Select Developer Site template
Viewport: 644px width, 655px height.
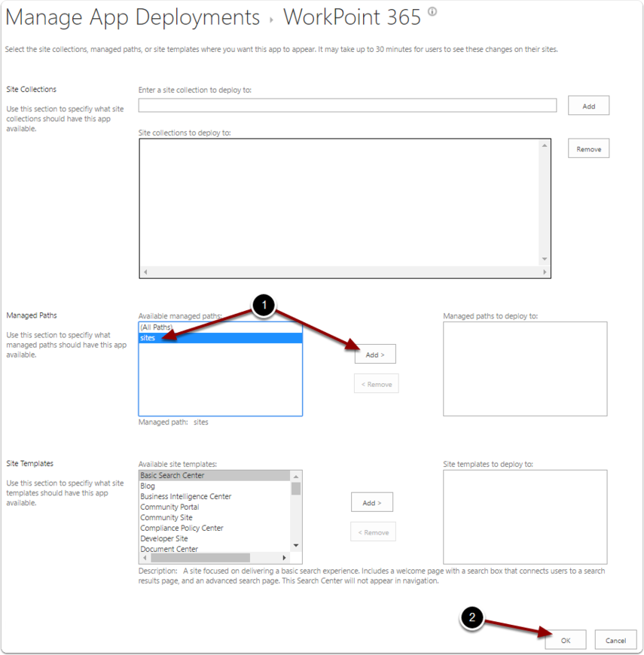[x=215, y=538]
